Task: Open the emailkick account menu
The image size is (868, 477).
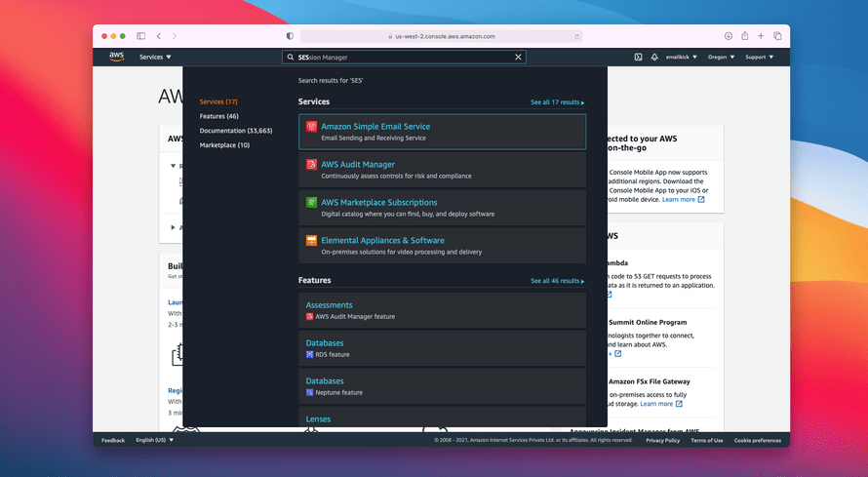Action: (x=682, y=58)
